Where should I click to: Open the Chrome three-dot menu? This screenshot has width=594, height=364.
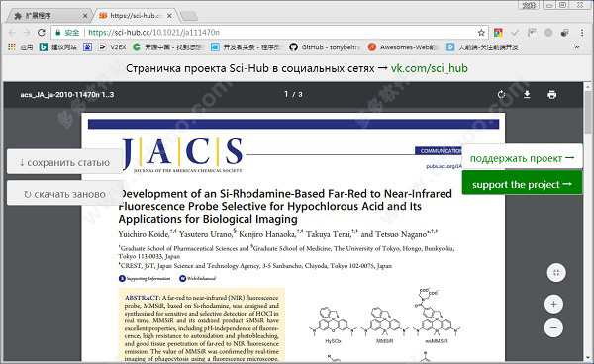pos(582,33)
